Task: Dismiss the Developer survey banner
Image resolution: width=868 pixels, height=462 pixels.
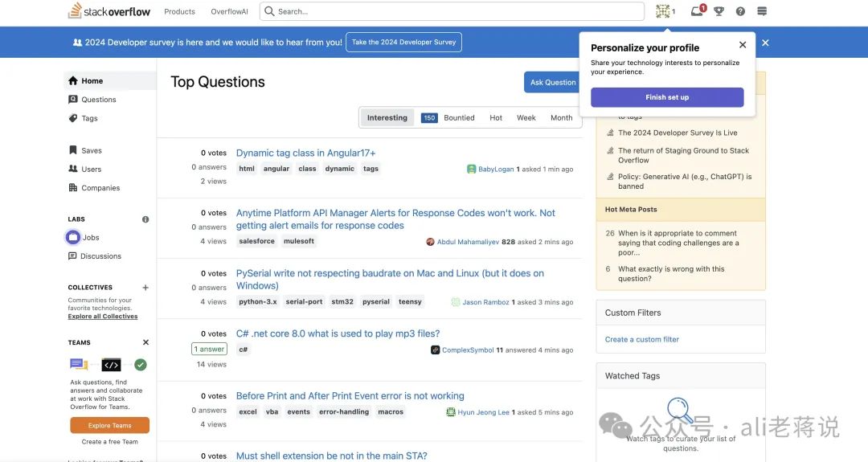Action: [x=765, y=43]
